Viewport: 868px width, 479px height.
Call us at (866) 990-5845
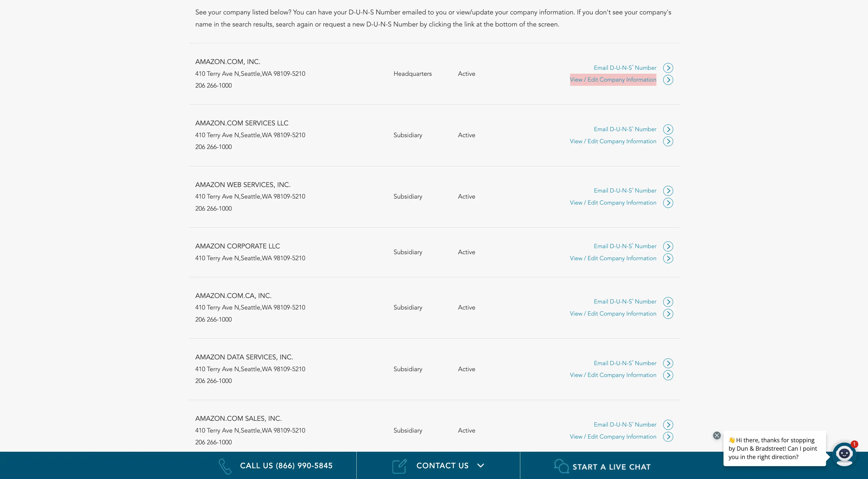(286, 466)
